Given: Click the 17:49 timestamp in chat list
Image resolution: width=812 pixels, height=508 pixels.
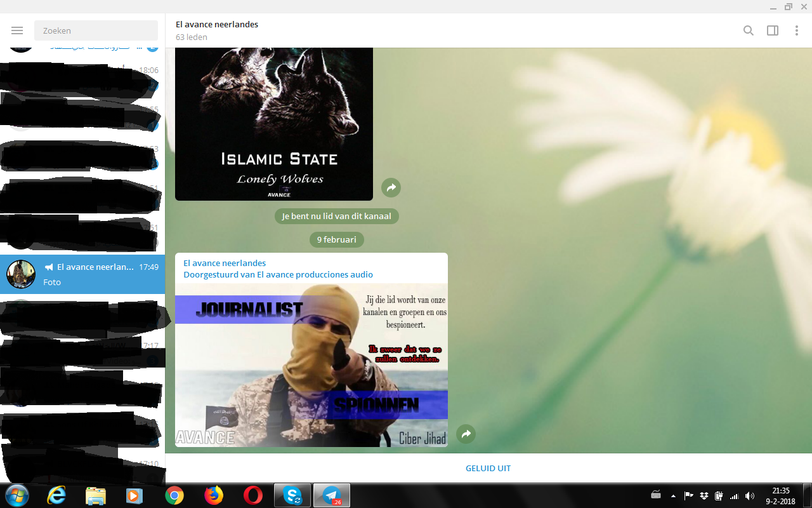Looking at the screenshot, I should 148,267.
